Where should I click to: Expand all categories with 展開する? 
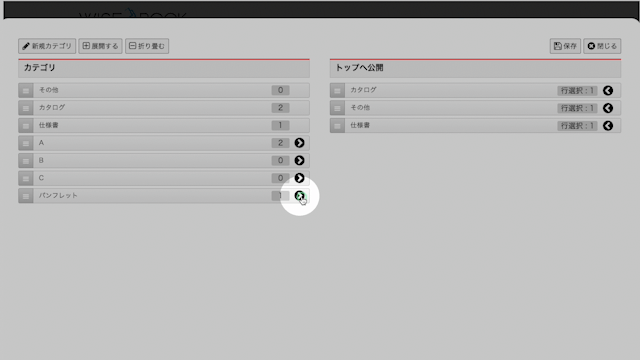point(100,46)
